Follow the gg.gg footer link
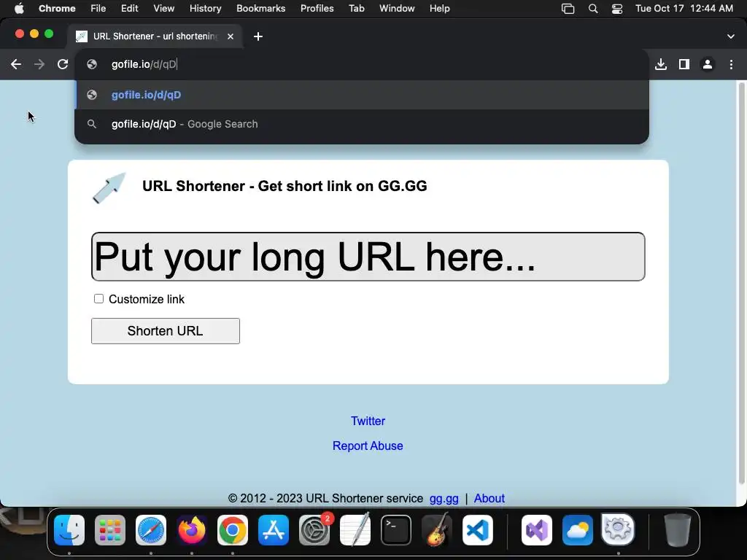747x560 pixels. point(444,499)
